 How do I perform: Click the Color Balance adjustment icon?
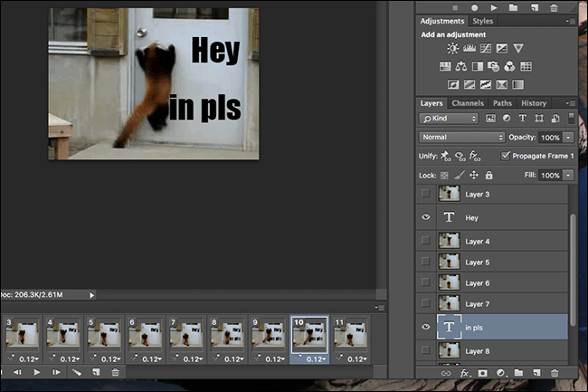tap(461, 66)
